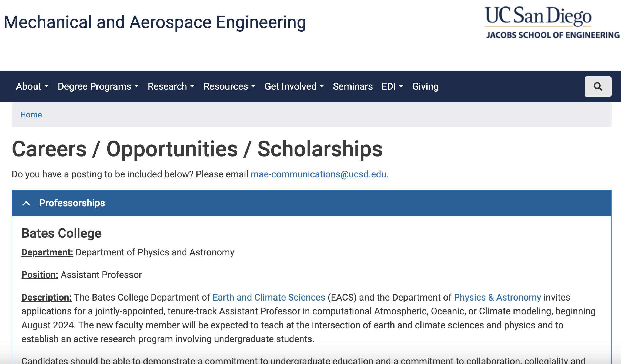Expand the Resources dropdown menu
621x364 pixels.
[x=229, y=86]
